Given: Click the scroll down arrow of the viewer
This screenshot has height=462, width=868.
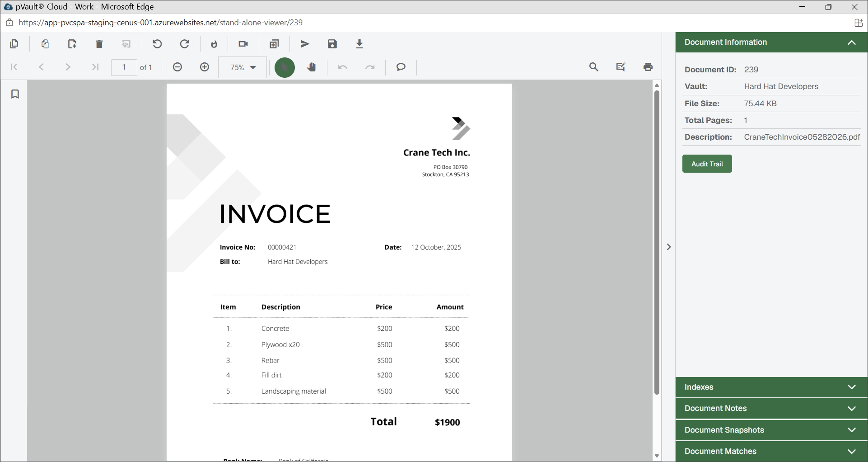Looking at the screenshot, I should coord(657,456).
